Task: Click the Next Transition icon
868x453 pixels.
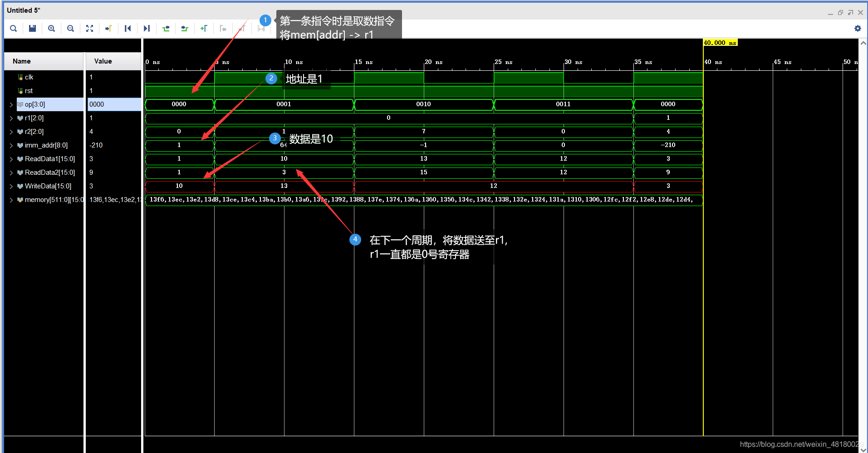Action: click(184, 29)
